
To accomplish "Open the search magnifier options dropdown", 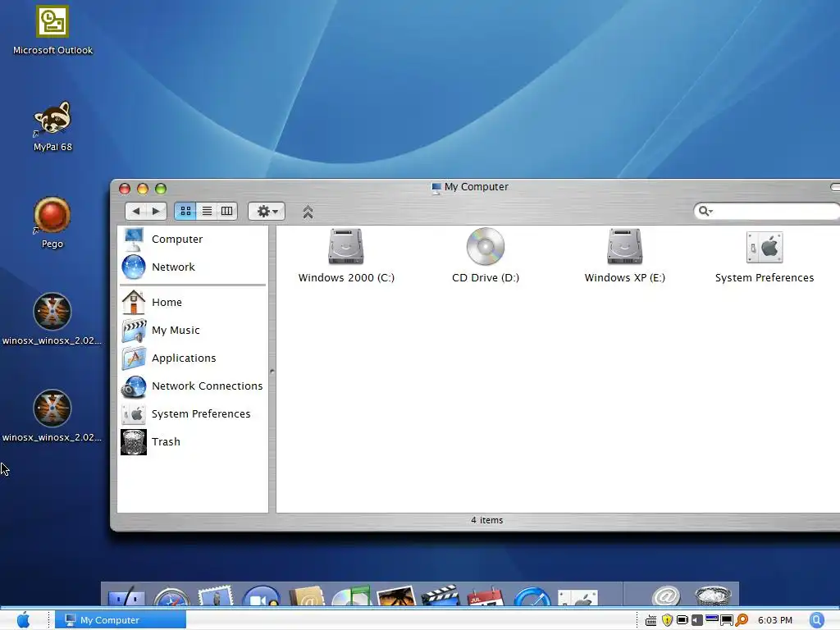I will coord(705,211).
